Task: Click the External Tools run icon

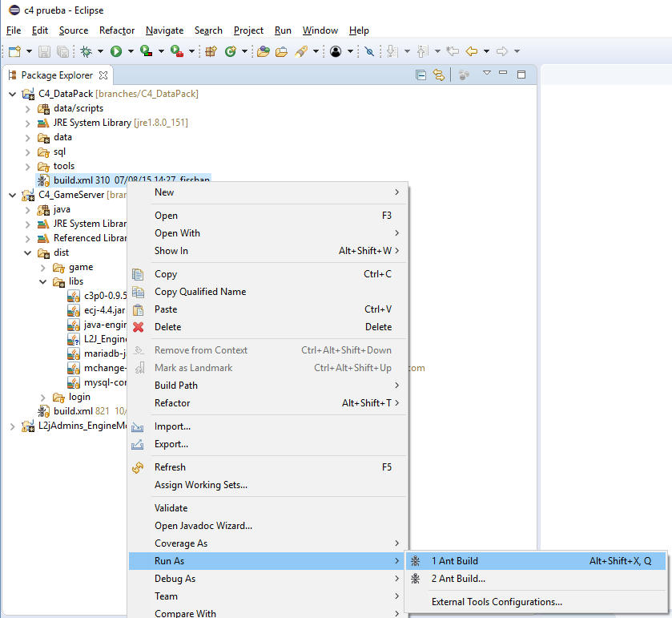Action: click(x=177, y=51)
